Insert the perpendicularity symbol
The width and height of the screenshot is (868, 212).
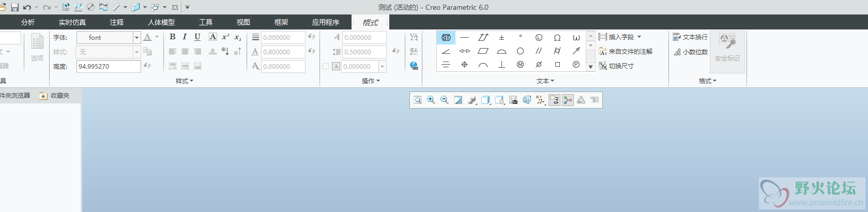tap(501, 65)
